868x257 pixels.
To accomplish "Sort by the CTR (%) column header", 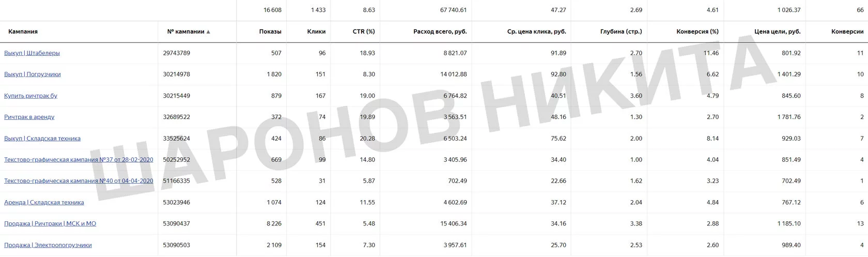I will tap(364, 32).
